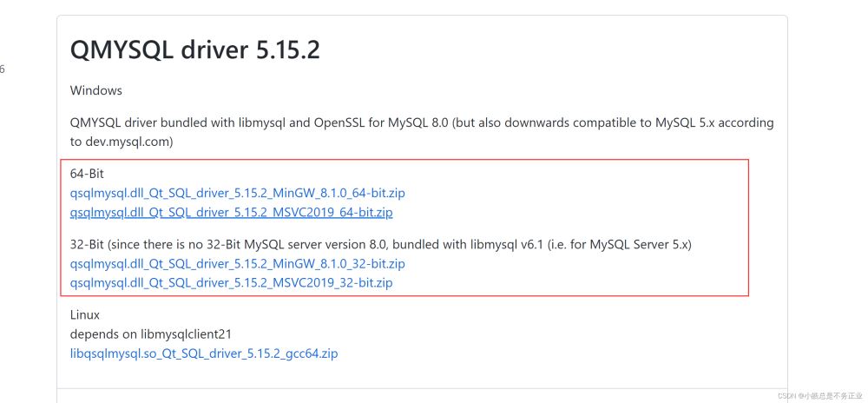Open the MinGW 8.1.0 32-bit zip link
The image size is (868, 403).
tap(237, 263)
